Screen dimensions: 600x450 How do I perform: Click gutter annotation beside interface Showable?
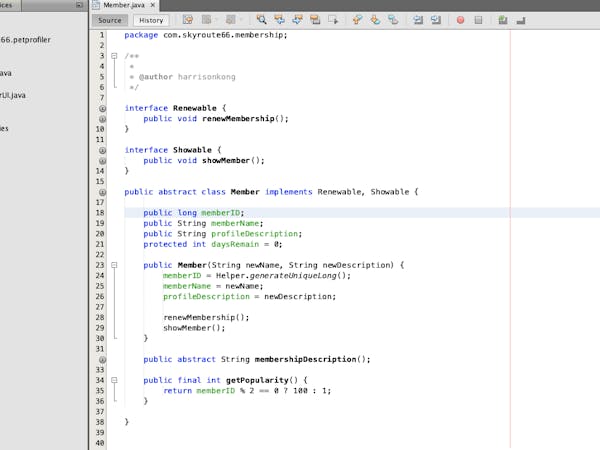102,150
